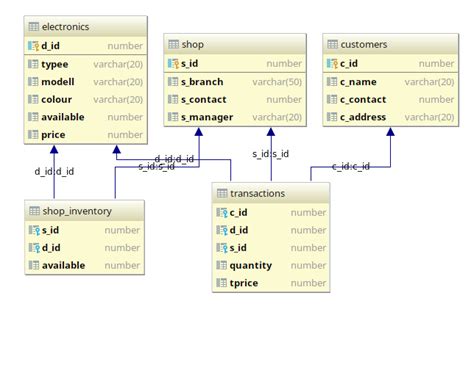Select the c_name column name
474x370 pixels.
358,82
